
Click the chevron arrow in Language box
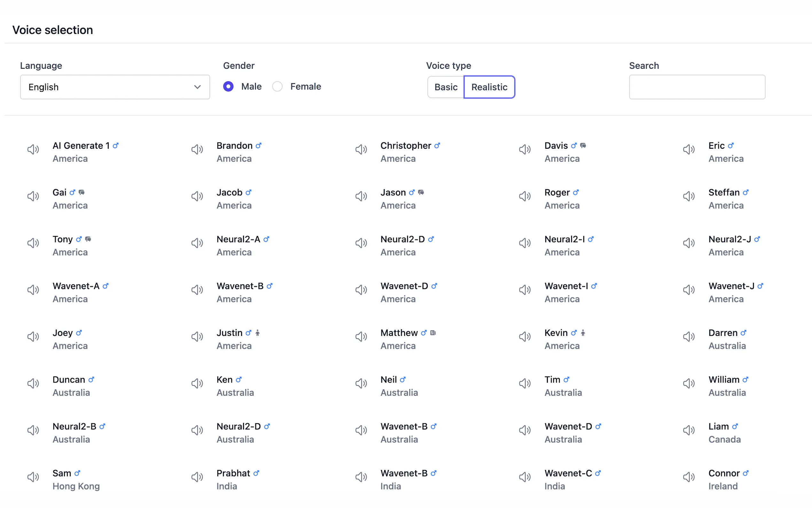[x=197, y=87]
